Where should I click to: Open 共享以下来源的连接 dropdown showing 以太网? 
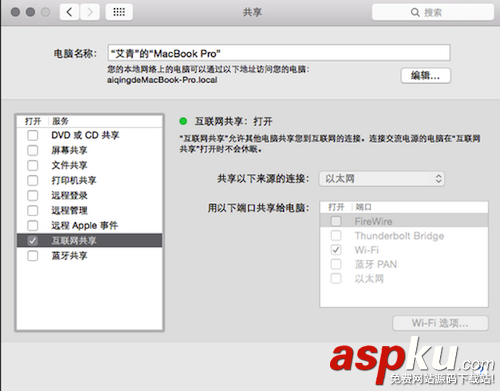[382, 179]
